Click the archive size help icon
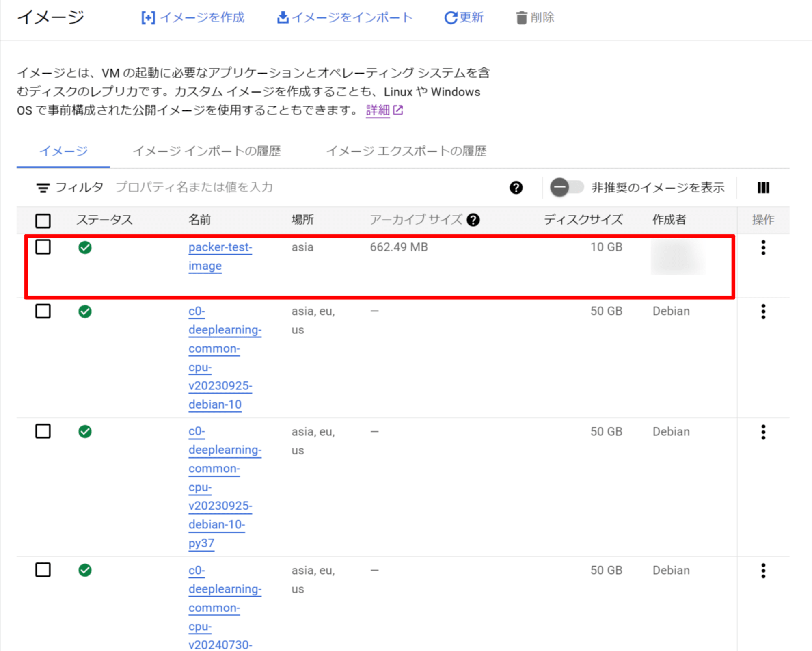This screenshot has height=651, width=812. [x=473, y=220]
